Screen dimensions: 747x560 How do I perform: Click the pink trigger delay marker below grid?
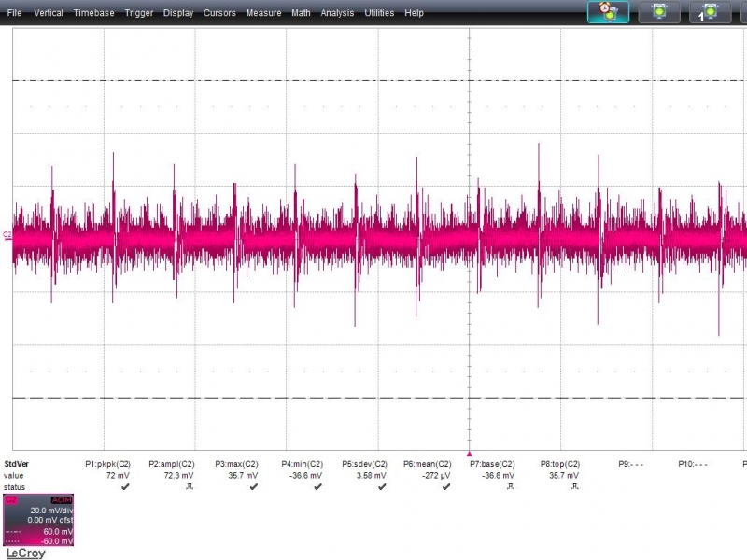(469, 452)
